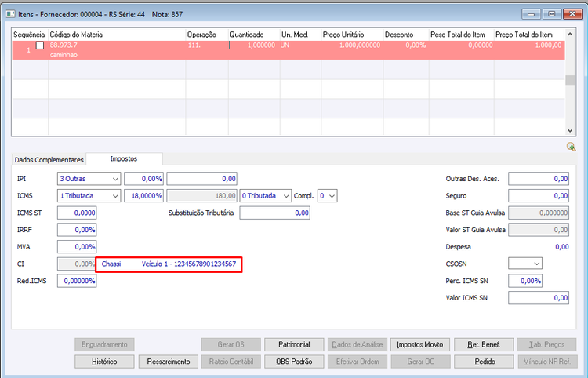The width and height of the screenshot is (588, 378).
Task: Click material code 88.973.7 cell
Action: click(64, 45)
